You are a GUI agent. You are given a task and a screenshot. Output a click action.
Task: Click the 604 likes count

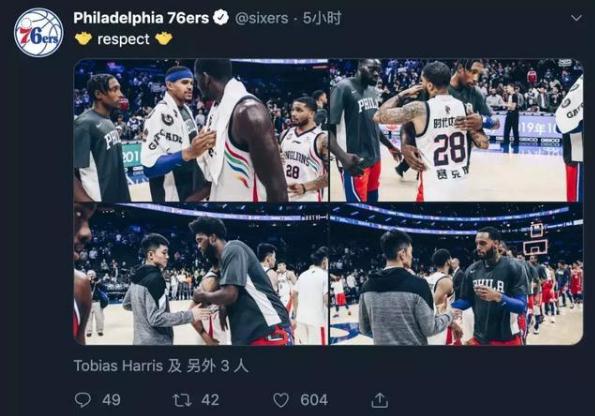(314, 400)
